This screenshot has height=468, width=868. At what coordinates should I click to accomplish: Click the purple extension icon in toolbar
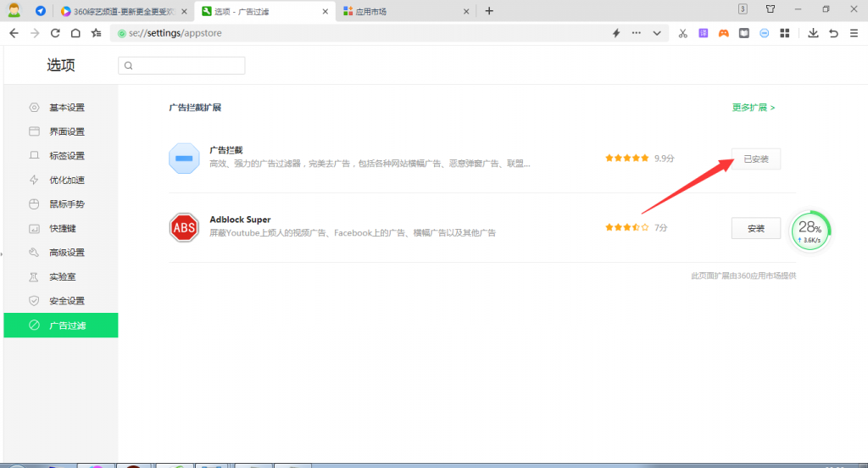[703, 33]
